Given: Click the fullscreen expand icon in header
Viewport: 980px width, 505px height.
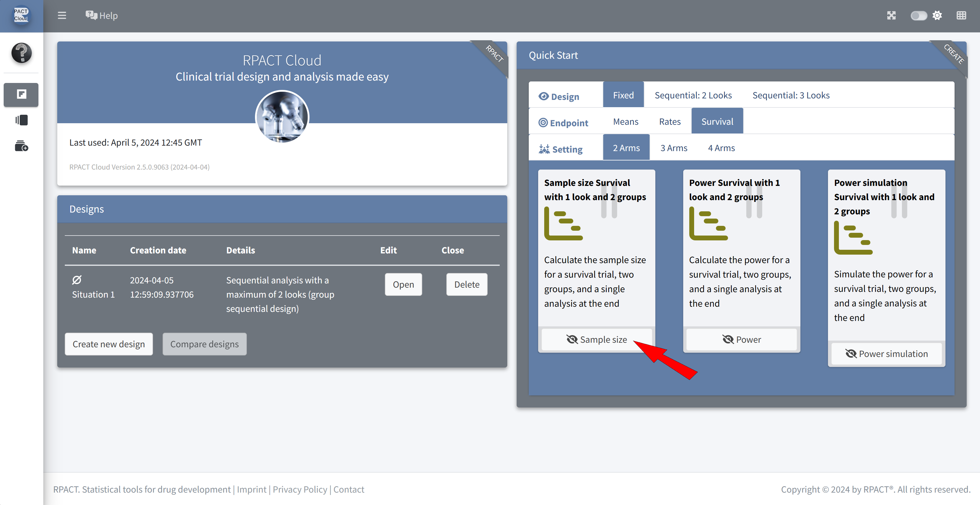Looking at the screenshot, I should (x=891, y=15).
